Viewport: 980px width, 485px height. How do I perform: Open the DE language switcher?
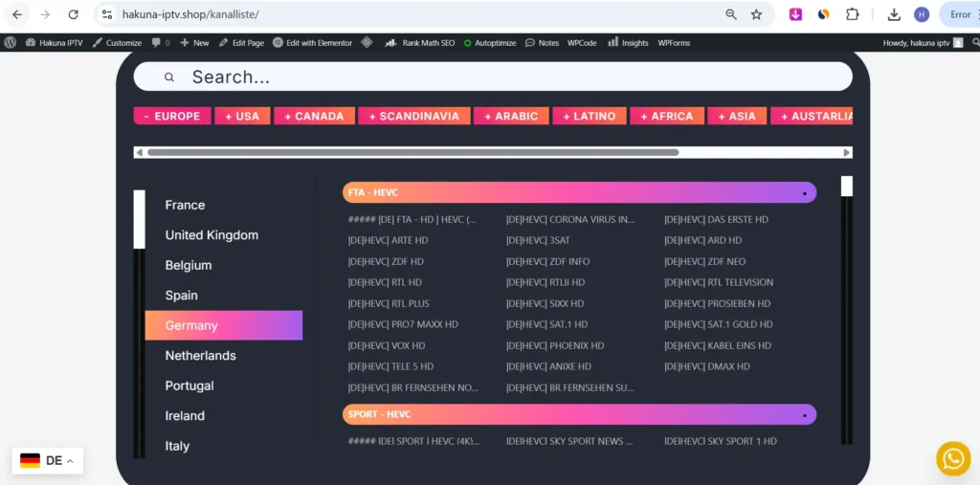(x=48, y=461)
